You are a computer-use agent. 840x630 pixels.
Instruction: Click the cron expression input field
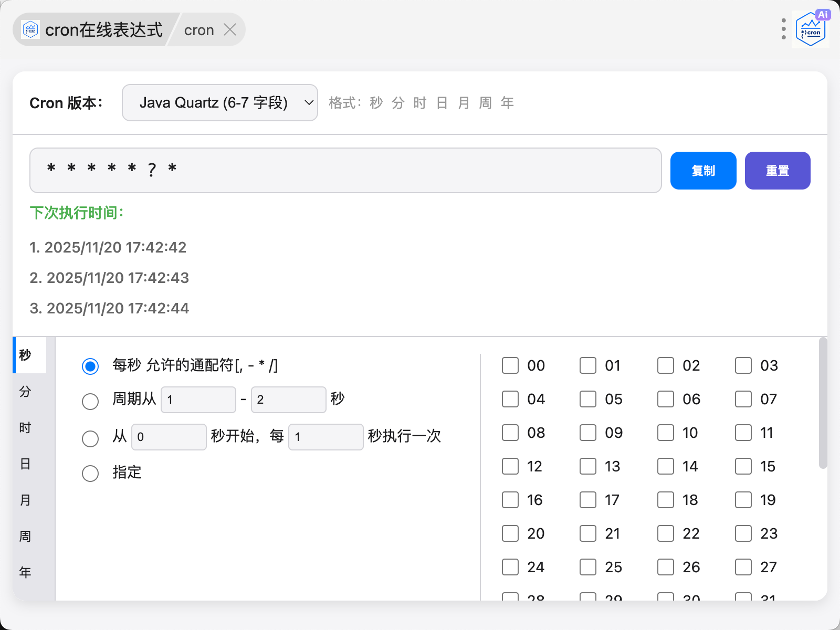point(345,170)
